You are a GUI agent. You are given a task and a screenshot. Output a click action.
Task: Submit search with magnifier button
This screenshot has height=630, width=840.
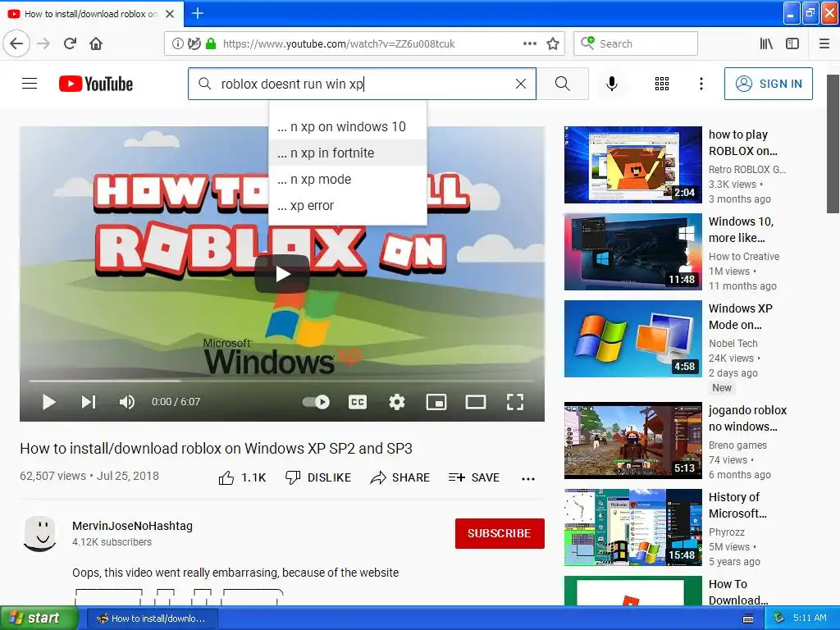click(563, 84)
